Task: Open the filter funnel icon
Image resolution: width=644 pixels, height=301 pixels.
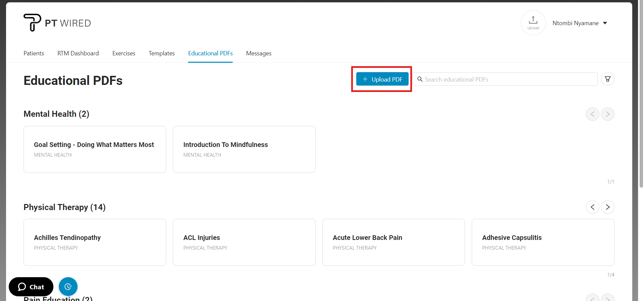Action: point(607,79)
